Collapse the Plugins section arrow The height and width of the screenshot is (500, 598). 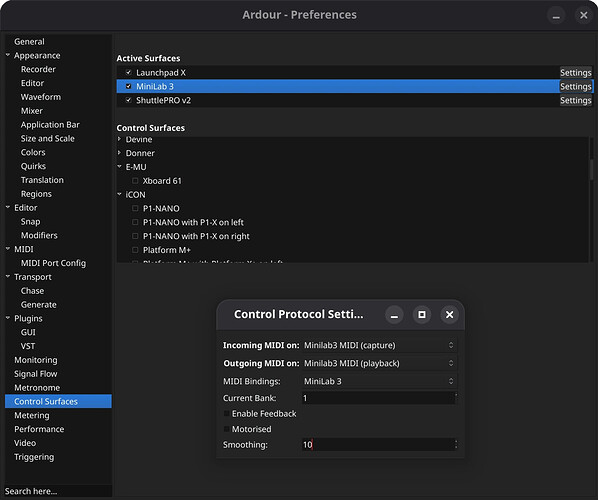pos(8,318)
